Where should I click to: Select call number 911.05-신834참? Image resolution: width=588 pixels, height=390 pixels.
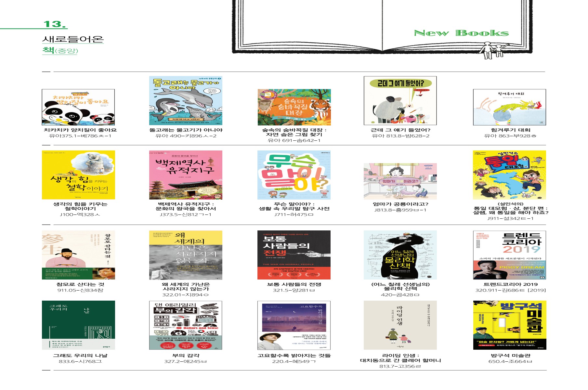click(x=80, y=290)
